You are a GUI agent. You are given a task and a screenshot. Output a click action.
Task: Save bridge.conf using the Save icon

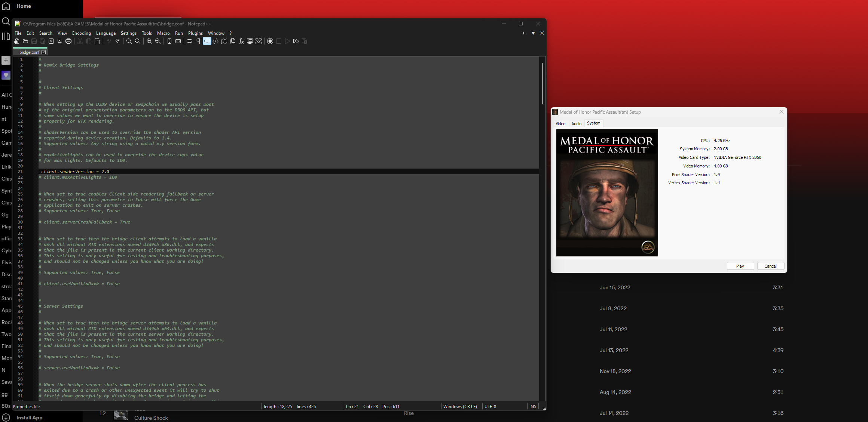tap(34, 41)
